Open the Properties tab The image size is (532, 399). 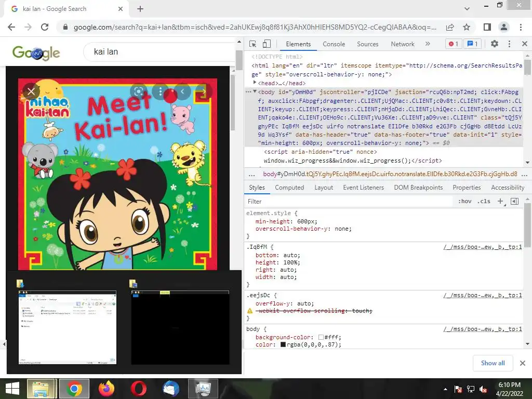467,188
